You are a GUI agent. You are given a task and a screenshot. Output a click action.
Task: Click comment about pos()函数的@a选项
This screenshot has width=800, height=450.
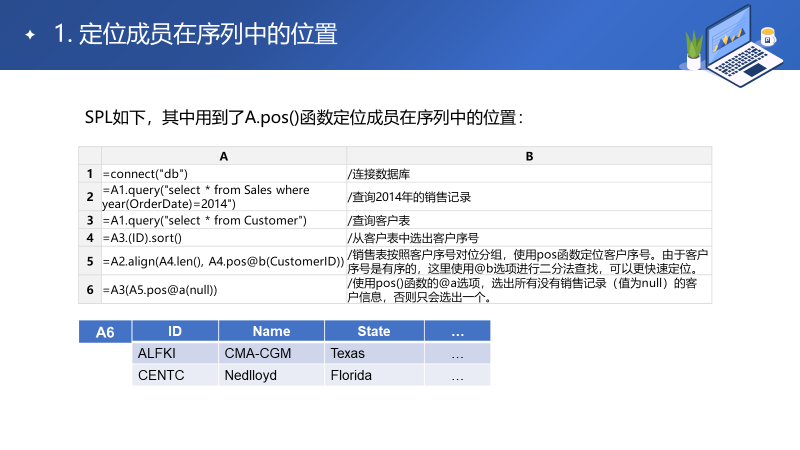[529, 289]
